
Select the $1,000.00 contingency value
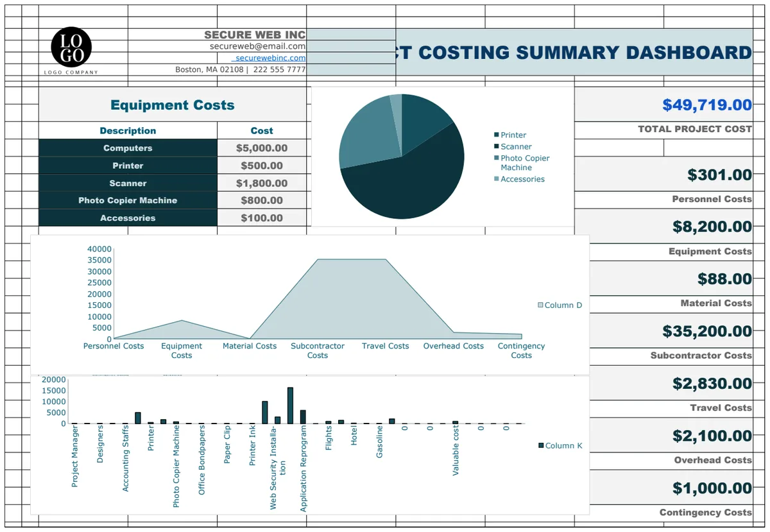pyautogui.click(x=712, y=488)
